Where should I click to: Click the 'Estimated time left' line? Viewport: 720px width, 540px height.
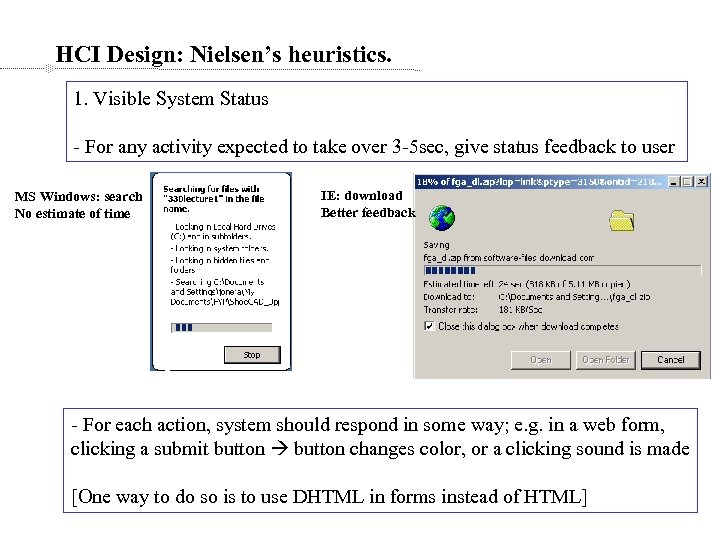[527, 284]
